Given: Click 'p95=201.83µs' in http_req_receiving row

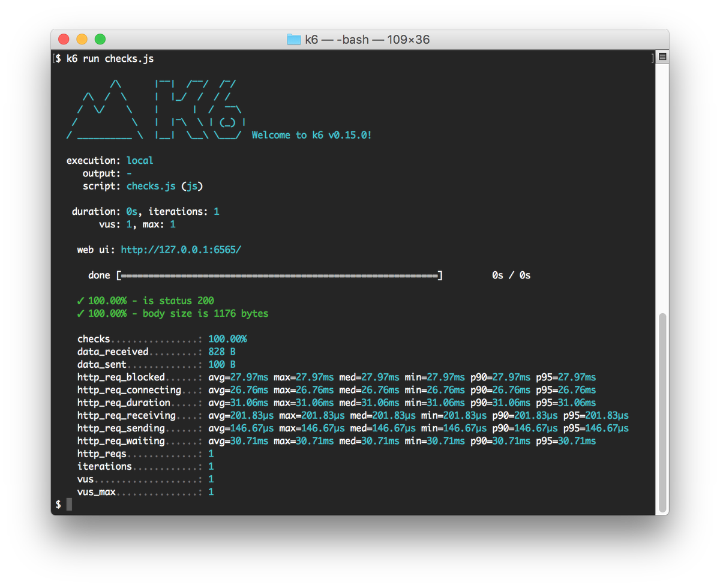Looking at the screenshot, I should (596, 415).
